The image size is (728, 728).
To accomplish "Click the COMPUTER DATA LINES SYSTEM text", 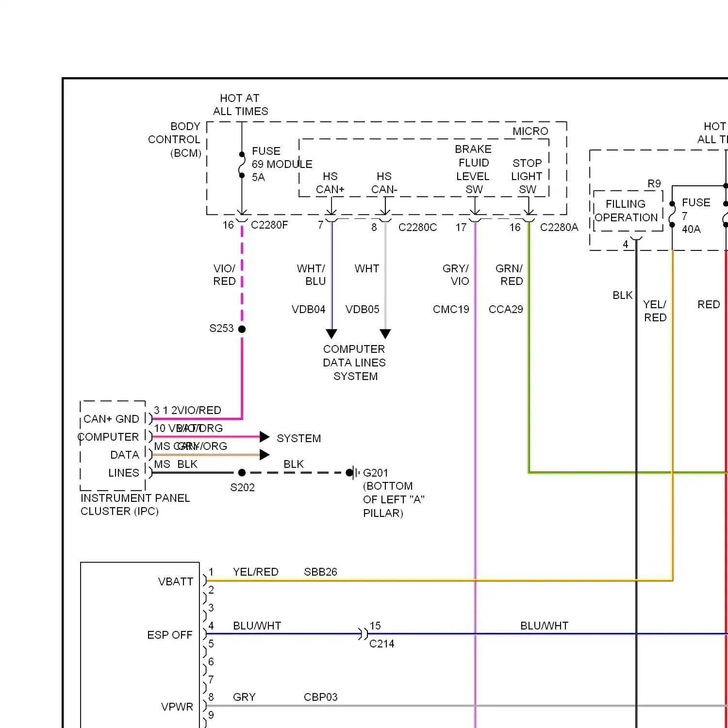I will [x=354, y=363].
